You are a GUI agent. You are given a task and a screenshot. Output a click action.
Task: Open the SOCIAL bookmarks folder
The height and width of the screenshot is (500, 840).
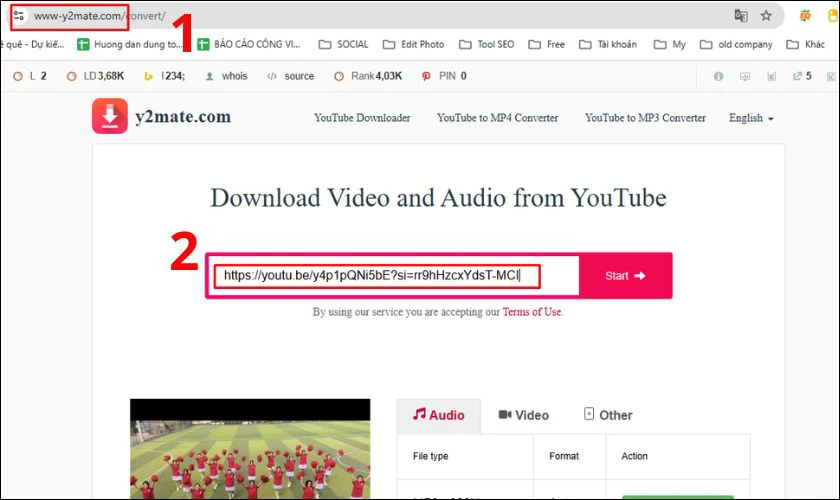click(343, 44)
